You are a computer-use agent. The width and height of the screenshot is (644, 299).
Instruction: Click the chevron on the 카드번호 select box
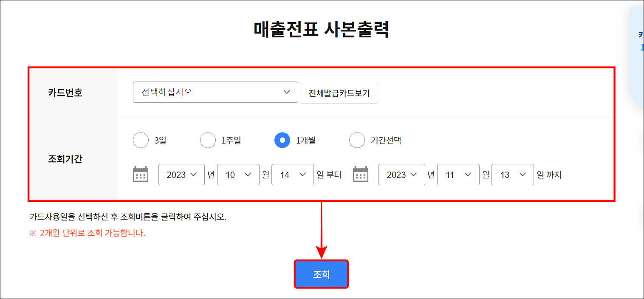point(287,92)
